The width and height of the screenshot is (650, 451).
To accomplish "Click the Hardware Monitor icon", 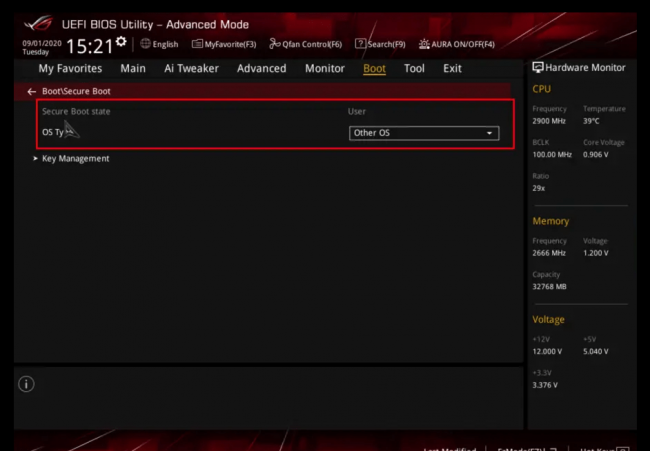I will point(538,67).
